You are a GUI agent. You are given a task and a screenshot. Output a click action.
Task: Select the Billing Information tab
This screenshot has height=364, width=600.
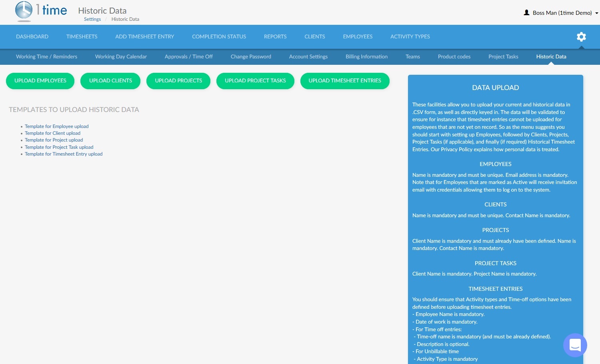[366, 57]
